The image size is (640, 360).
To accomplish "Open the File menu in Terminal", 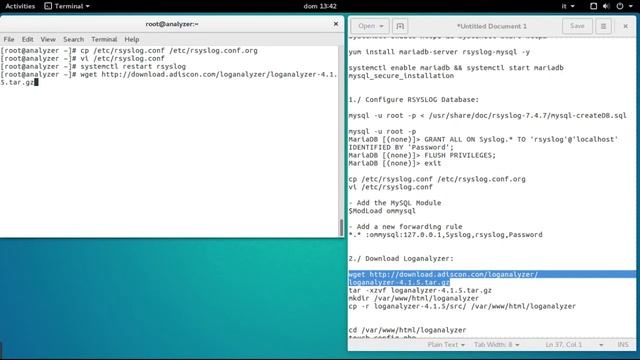I will pos(9,39).
